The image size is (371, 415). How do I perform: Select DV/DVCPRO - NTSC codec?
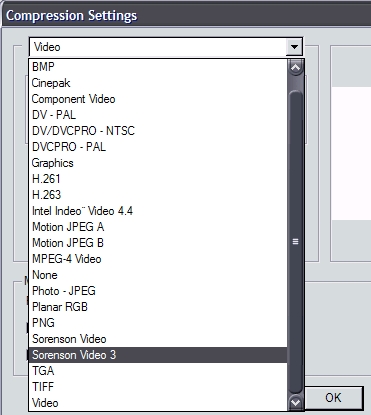(158, 131)
